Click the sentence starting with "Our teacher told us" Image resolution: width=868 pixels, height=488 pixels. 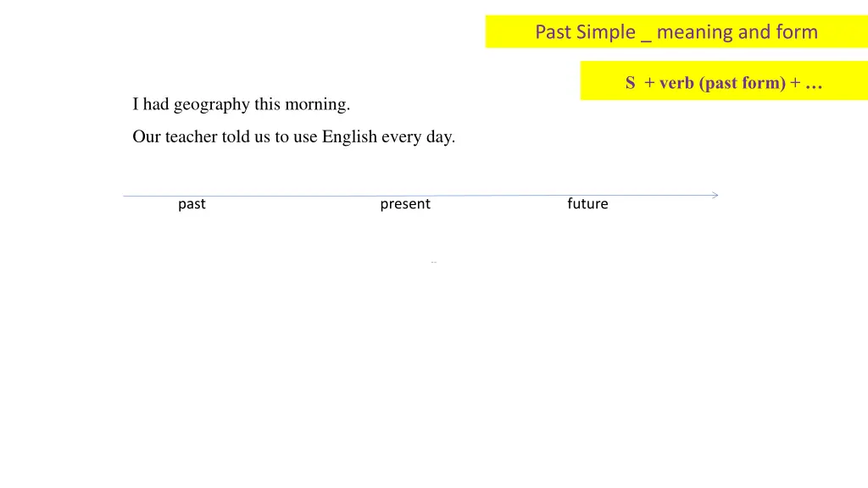pos(293,136)
